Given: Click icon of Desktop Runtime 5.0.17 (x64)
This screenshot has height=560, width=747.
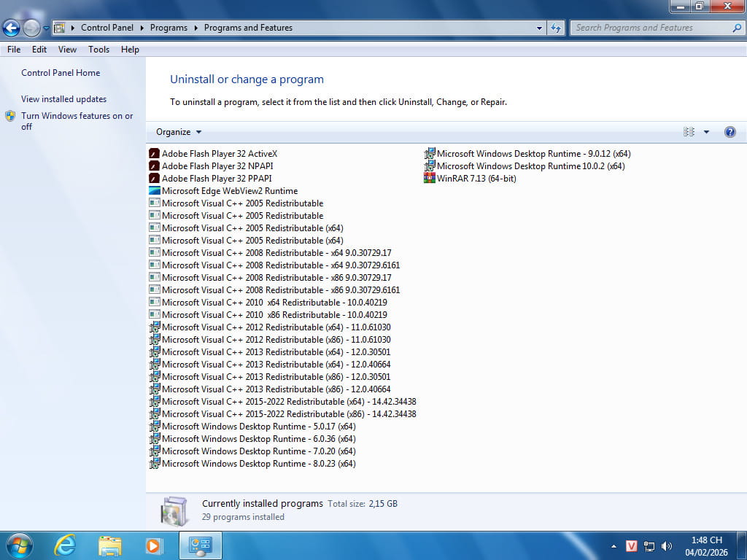Looking at the screenshot, I should (155, 426).
